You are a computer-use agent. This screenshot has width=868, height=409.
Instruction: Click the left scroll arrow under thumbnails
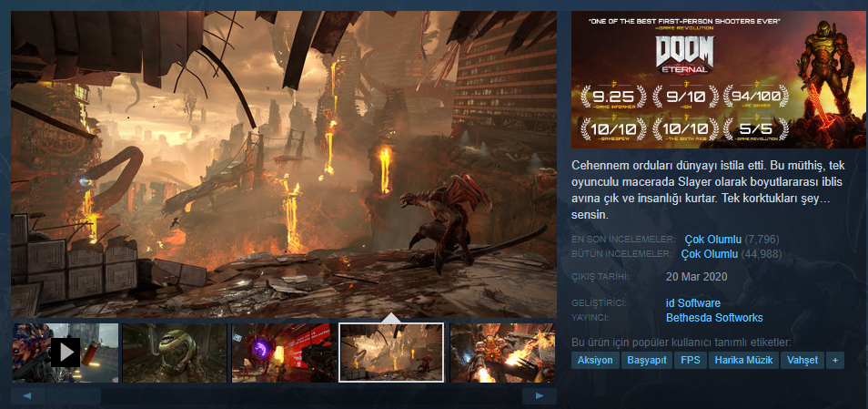pyautogui.click(x=28, y=396)
